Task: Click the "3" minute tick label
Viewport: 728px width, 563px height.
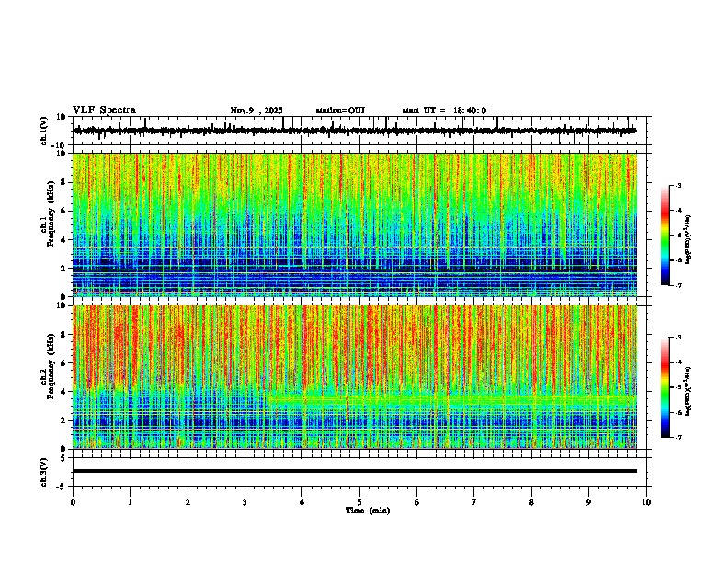Action: [245, 502]
